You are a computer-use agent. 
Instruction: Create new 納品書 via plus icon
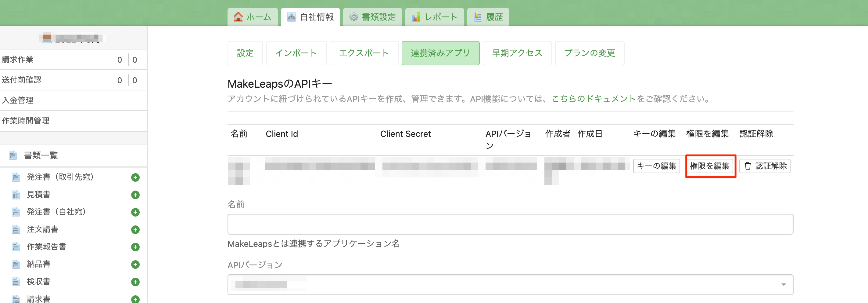[135, 265]
